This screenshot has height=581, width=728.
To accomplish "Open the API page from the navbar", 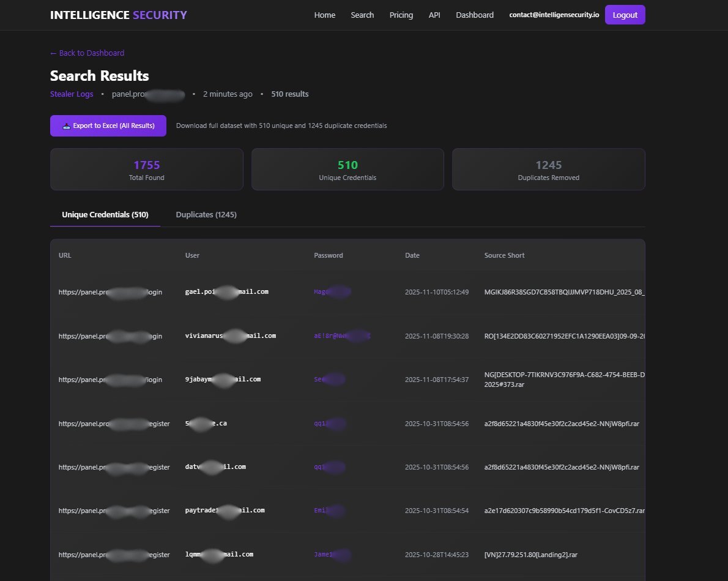I will (434, 15).
